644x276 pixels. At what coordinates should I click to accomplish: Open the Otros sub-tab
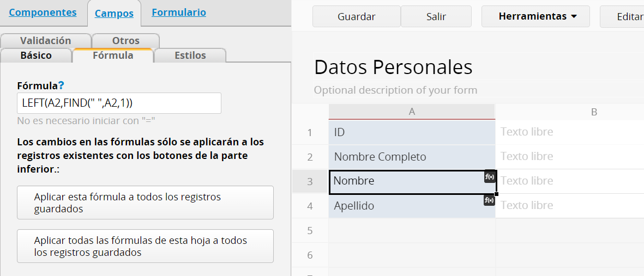(x=125, y=41)
